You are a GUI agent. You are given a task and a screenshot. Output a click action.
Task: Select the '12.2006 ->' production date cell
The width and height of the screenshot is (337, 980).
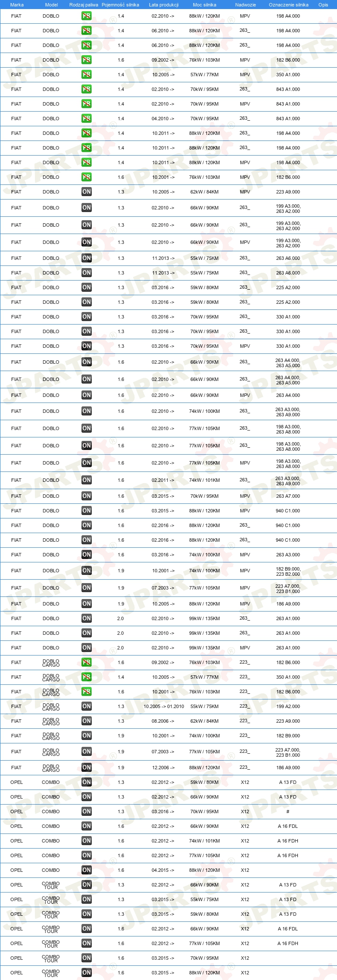pyautogui.click(x=163, y=768)
